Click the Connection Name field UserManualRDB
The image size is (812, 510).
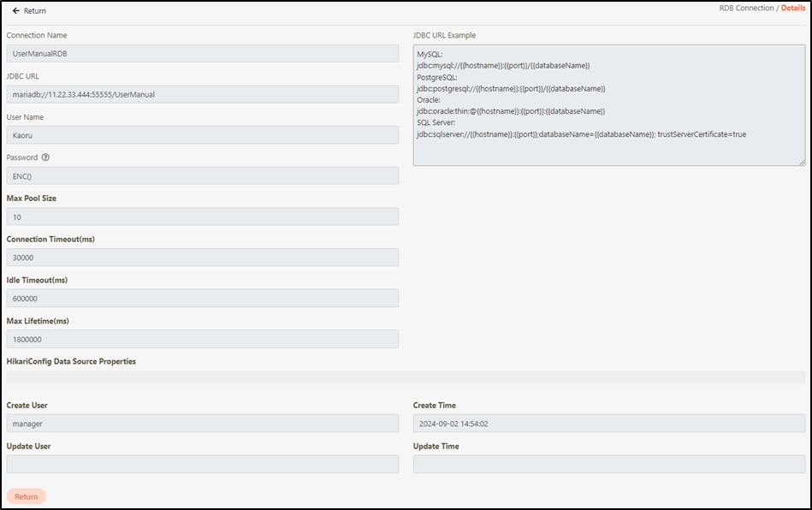pyautogui.click(x=202, y=53)
